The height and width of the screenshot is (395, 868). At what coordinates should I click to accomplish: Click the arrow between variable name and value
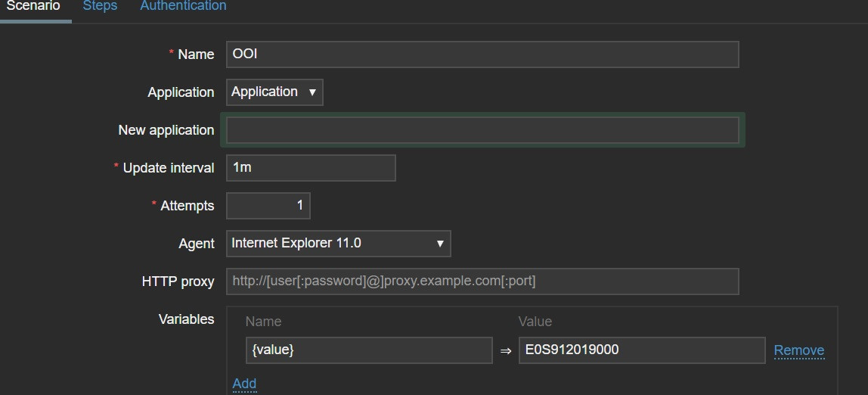(x=506, y=351)
